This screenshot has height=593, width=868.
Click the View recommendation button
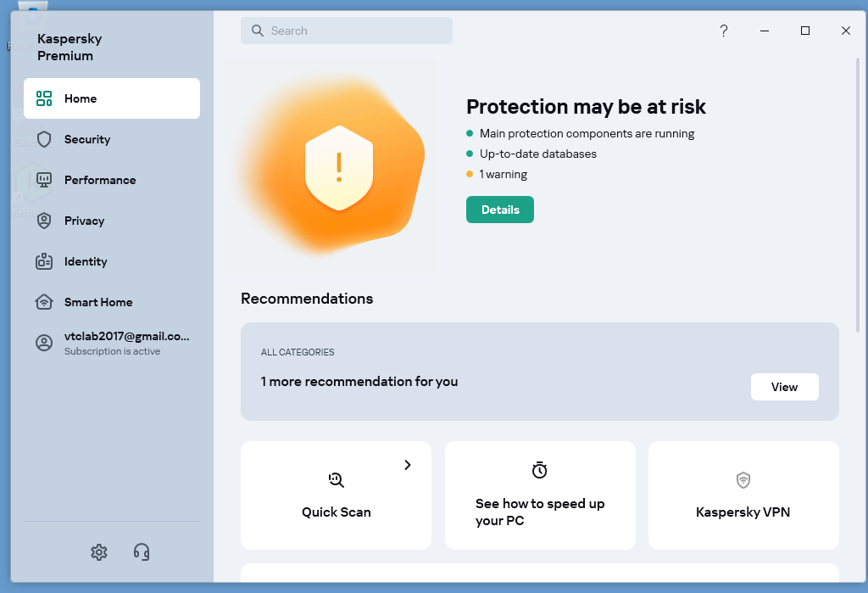784,387
